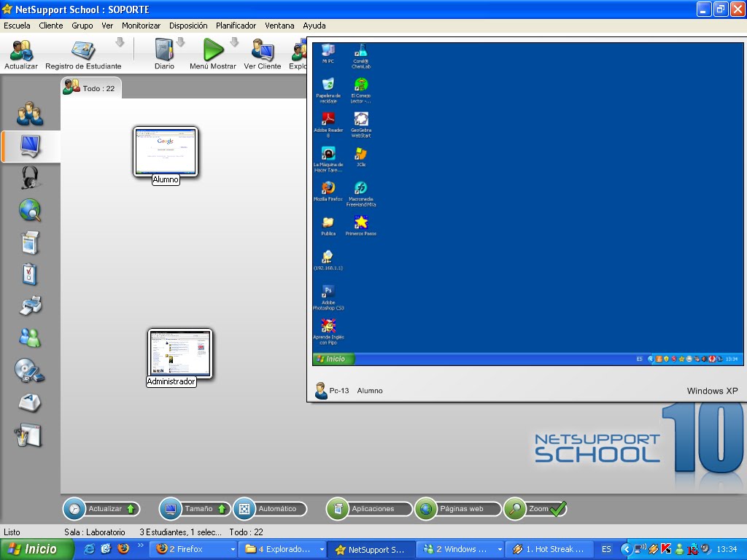The image size is (747, 560).
Task: Open the green arrow on the bottom Actualizar button
Action: (x=131, y=509)
